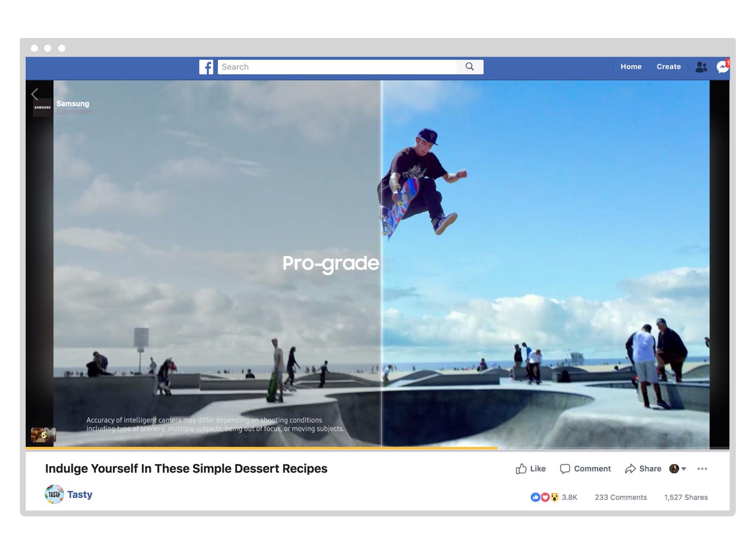
Task: View the 1,527 Shares list
Action: point(685,497)
